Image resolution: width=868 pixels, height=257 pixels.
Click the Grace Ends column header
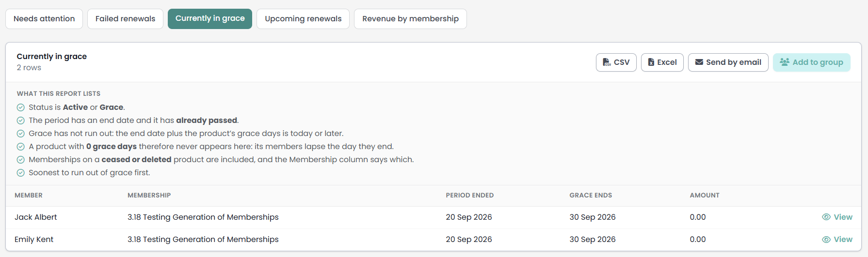point(591,196)
